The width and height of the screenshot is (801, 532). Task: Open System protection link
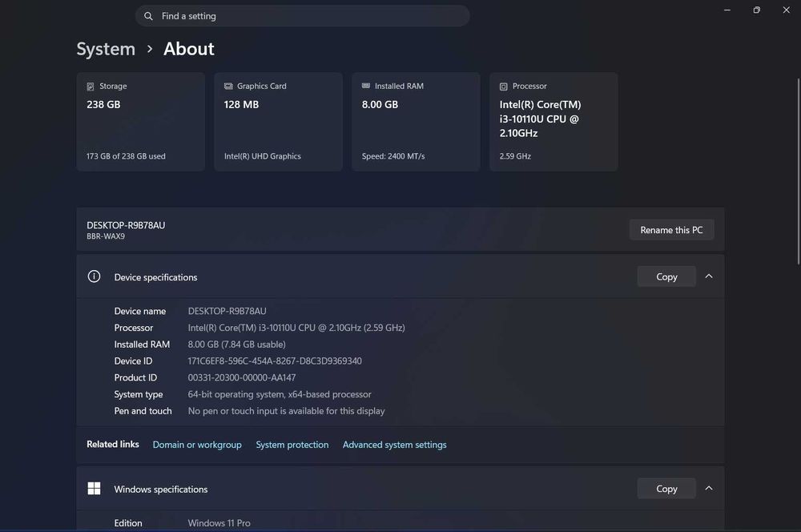point(292,445)
